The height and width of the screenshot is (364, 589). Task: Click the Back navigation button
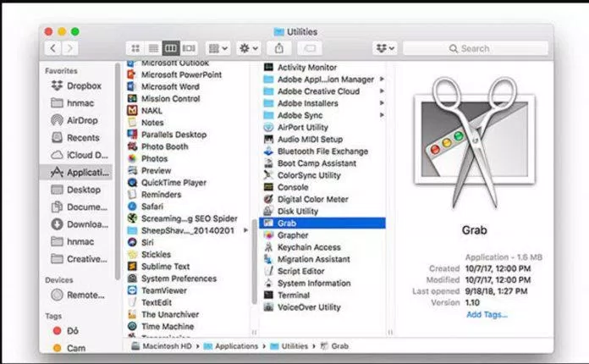[x=52, y=48]
